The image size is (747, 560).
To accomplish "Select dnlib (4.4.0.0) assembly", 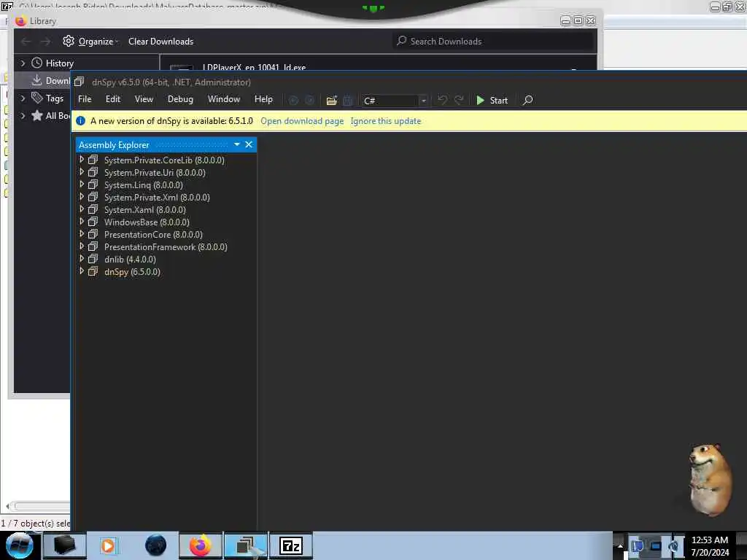I will (130, 259).
